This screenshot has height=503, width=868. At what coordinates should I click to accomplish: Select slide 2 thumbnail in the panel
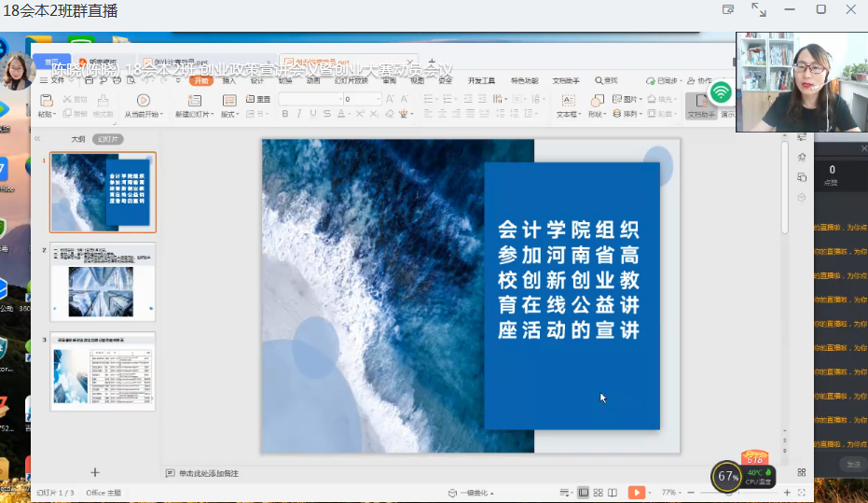[103, 282]
